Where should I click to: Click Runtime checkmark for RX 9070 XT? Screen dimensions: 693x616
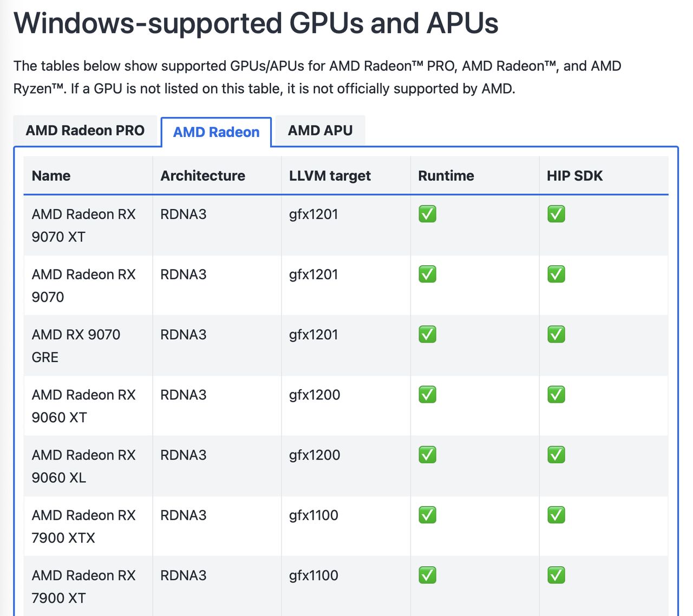click(427, 214)
